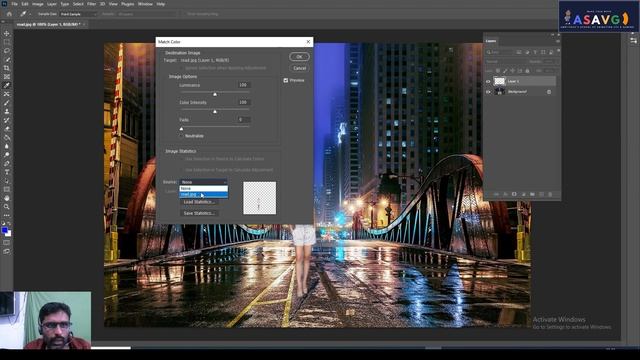Select the Frame tool

click(7, 77)
